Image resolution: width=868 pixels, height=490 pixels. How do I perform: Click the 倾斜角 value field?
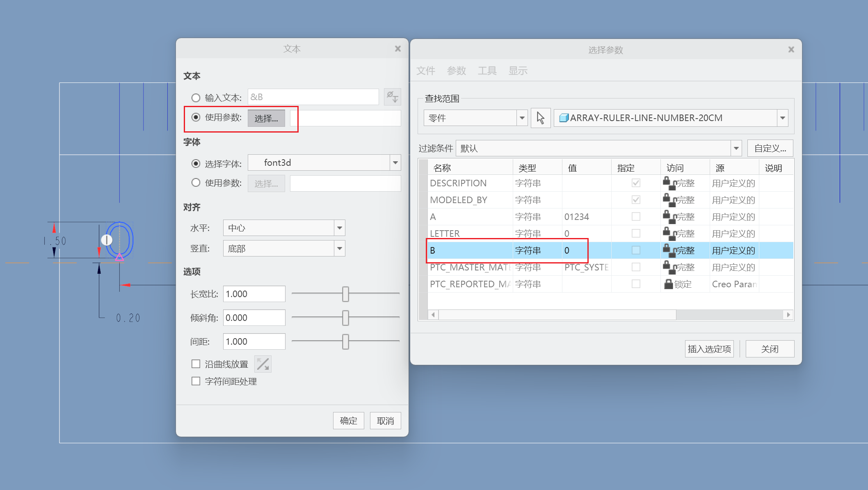click(254, 318)
